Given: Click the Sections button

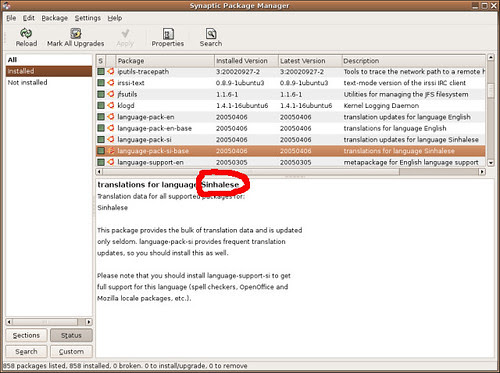Looking at the screenshot, I should point(26,335).
